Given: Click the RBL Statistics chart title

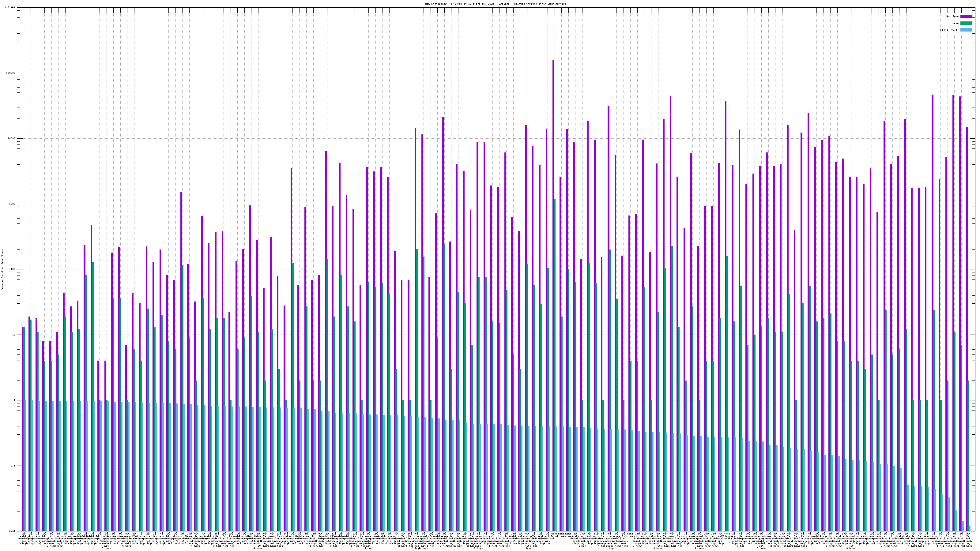Looking at the screenshot, I should (495, 4).
